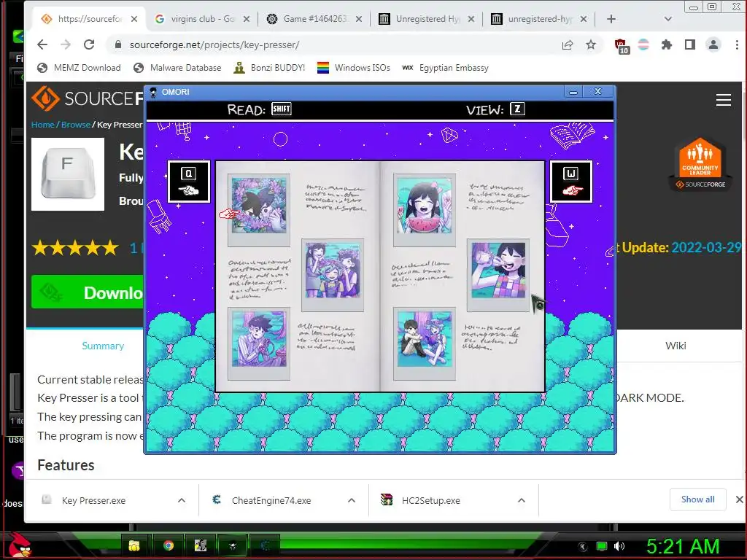747x560 pixels.
Task: Follow the Browse breadcrumb link
Action: pyautogui.click(x=76, y=125)
